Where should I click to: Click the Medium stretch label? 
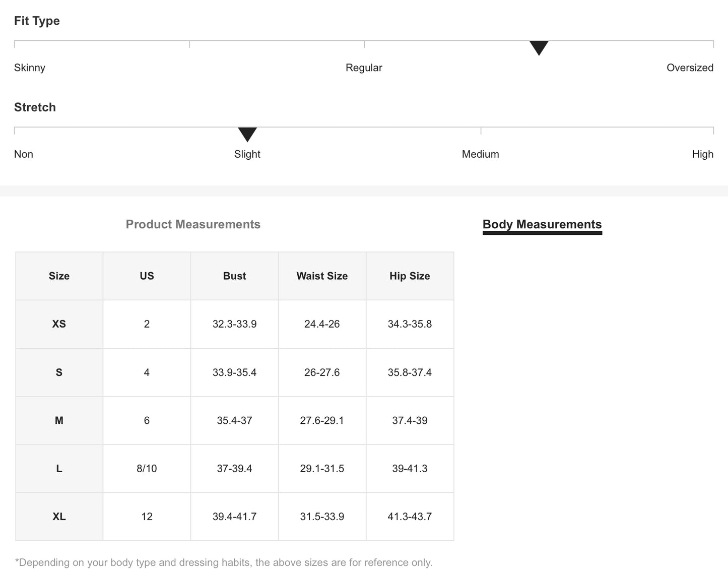(x=480, y=154)
